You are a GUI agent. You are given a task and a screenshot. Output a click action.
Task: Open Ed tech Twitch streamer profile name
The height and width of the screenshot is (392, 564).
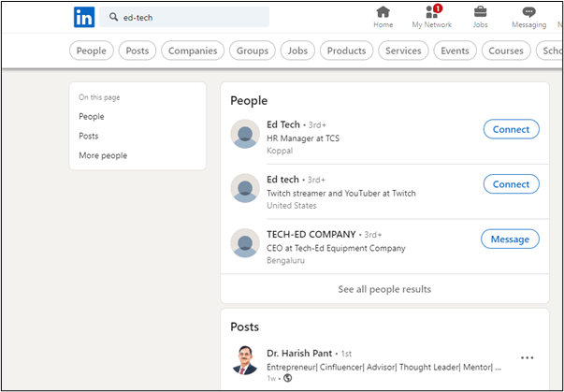click(x=282, y=179)
